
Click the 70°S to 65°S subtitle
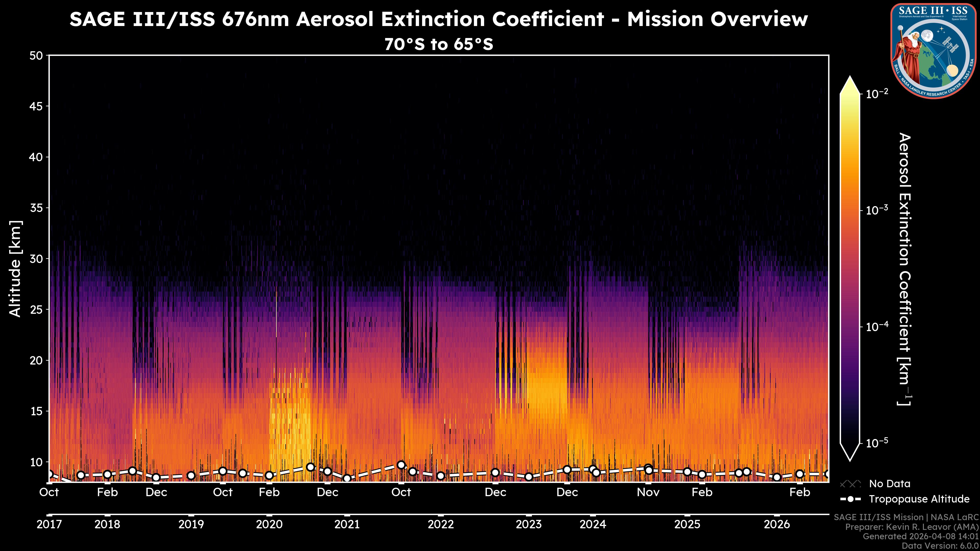(439, 44)
